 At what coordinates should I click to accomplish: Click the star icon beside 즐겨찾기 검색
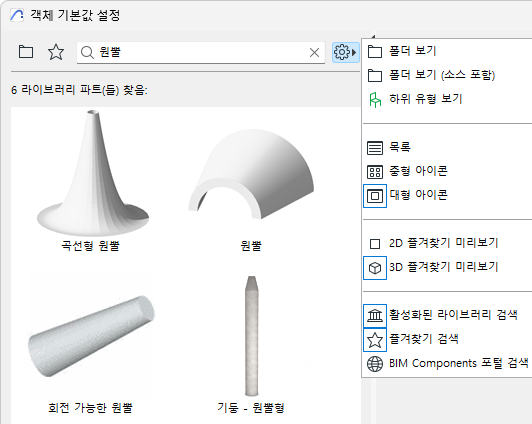click(x=375, y=340)
